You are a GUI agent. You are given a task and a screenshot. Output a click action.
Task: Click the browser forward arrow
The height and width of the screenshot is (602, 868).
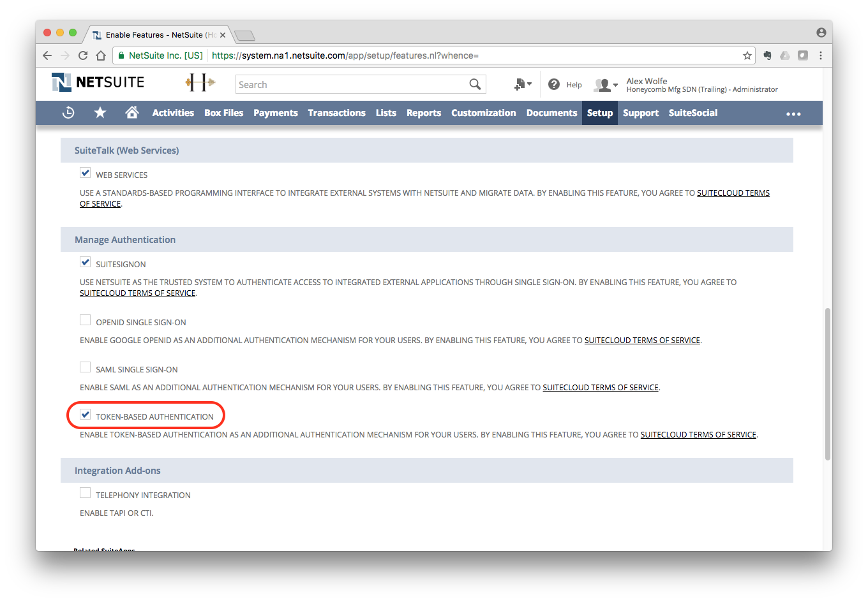[x=64, y=55]
